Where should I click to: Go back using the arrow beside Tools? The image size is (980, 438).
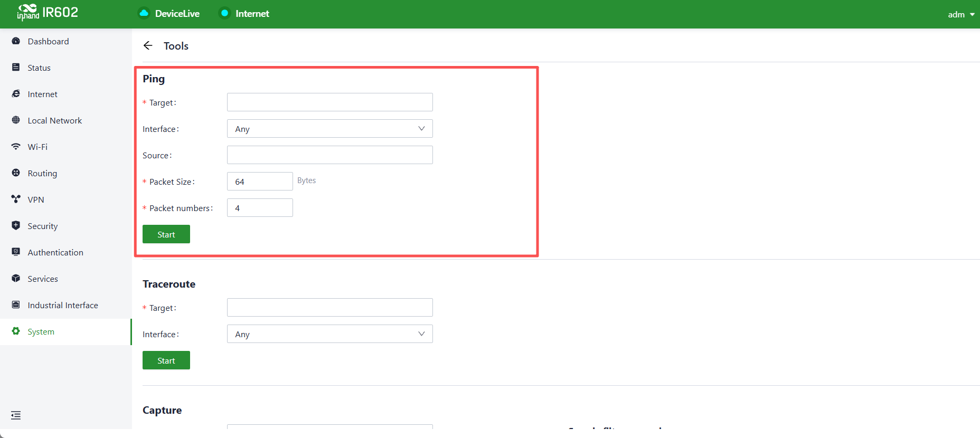click(148, 46)
